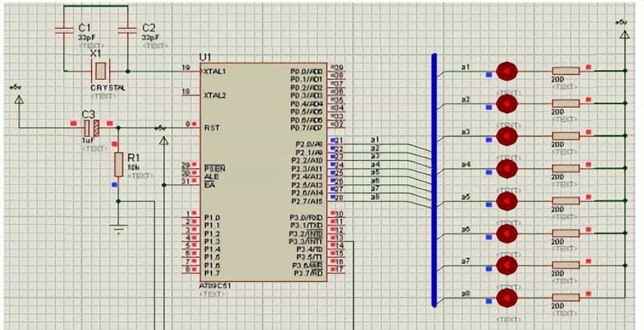Image resolution: width=644 pixels, height=330 pixels.
Task: Select the 200 ohm resistor on line a4
Action: [x=565, y=168]
